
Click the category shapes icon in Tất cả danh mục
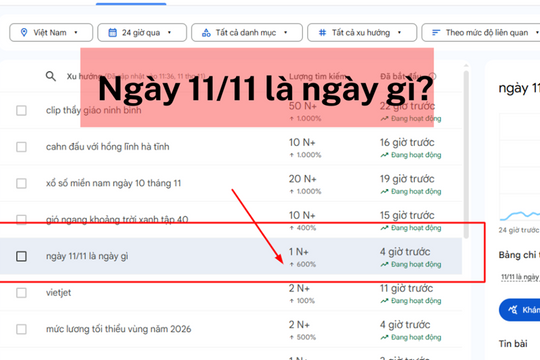click(206, 33)
